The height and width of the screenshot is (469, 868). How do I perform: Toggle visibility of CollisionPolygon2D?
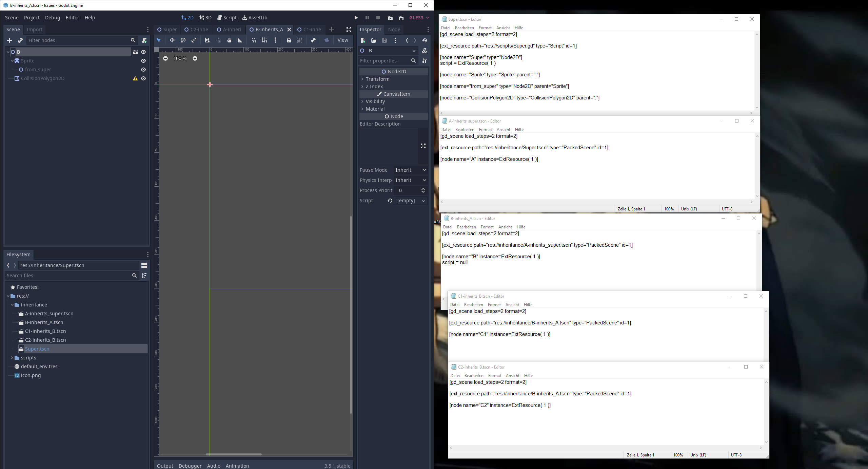pos(143,78)
